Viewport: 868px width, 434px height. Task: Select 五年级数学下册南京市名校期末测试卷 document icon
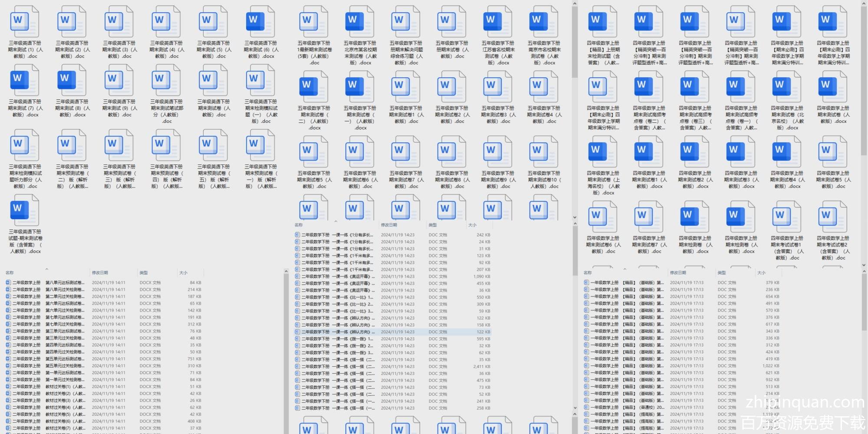[x=544, y=22]
